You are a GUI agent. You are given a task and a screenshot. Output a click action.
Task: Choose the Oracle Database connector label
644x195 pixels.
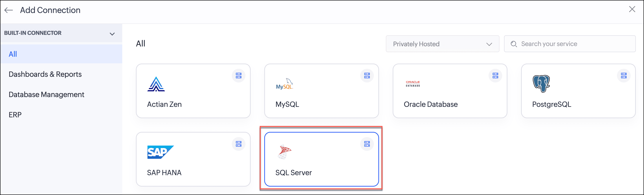[430, 104]
